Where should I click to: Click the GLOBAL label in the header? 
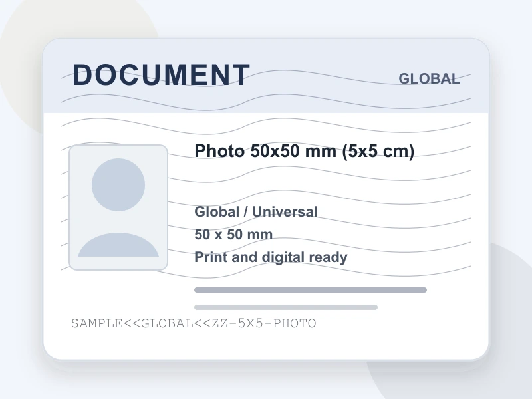click(x=429, y=78)
